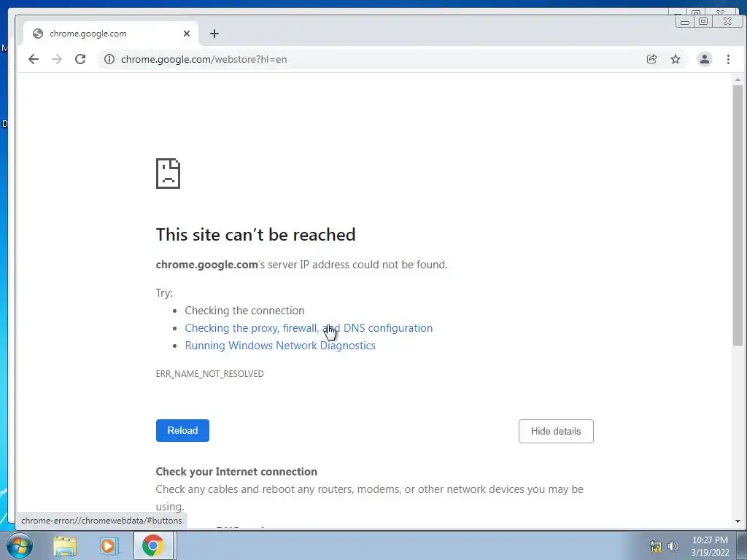Screen dimensions: 747x560
Task: Open proxy, firewall, and DNS configuration link
Action: [x=309, y=327]
